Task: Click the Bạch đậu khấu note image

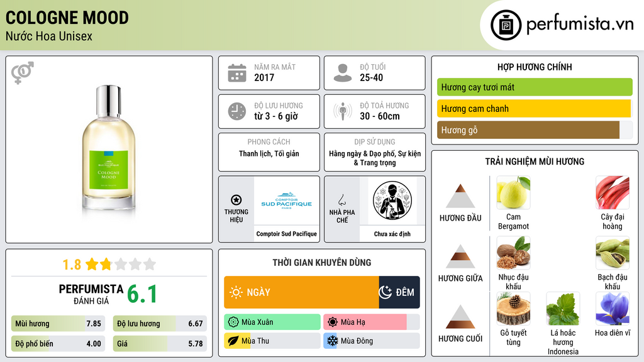Action: (613, 253)
